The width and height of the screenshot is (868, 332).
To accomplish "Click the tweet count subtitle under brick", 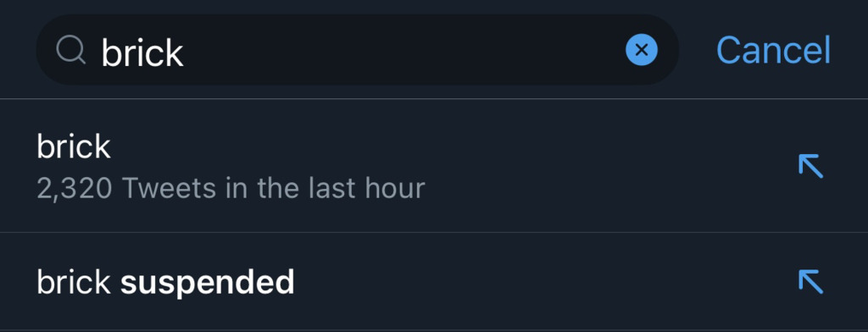I will coord(231,189).
